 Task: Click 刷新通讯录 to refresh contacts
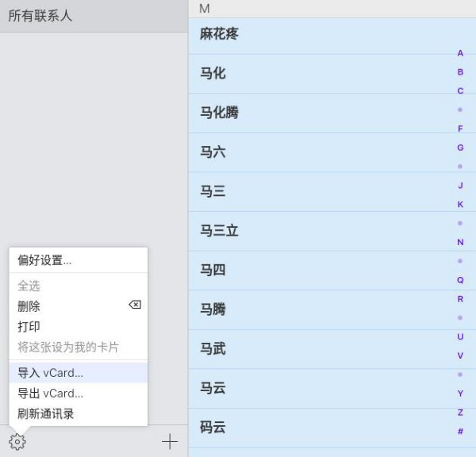coord(46,414)
